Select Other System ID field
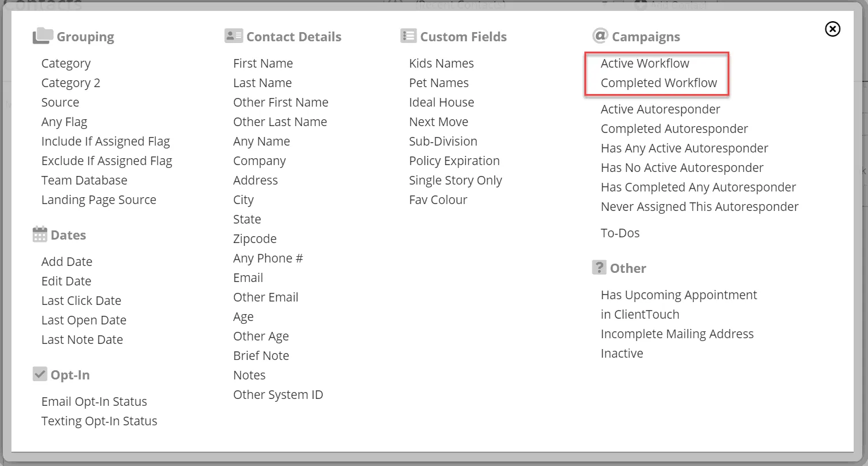The width and height of the screenshot is (868, 466). [278, 395]
